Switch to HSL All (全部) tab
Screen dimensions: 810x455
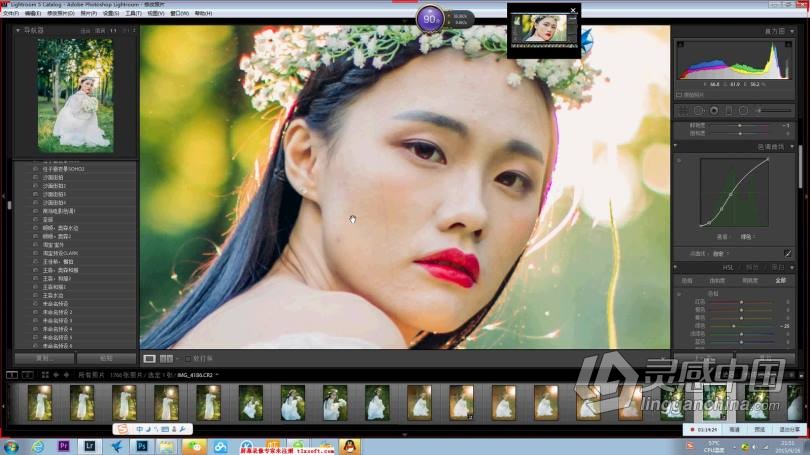click(x=781, y=280)
